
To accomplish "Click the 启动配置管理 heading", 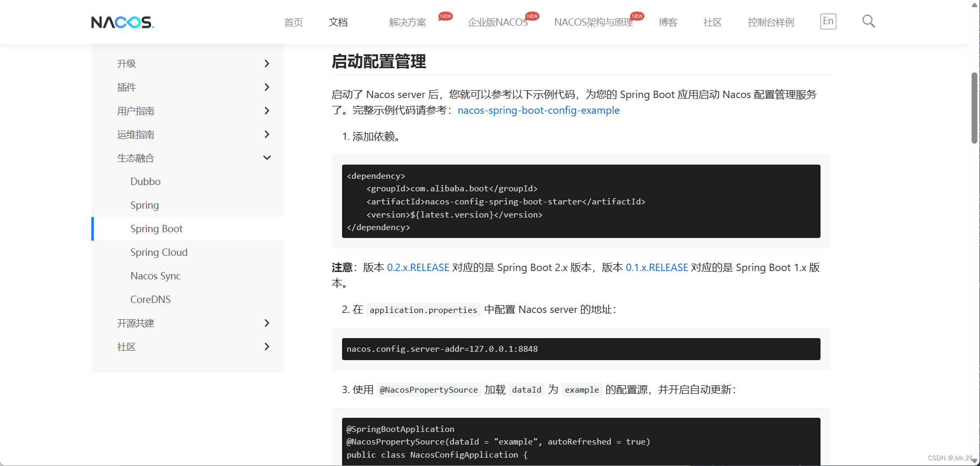I will point(379,61).
